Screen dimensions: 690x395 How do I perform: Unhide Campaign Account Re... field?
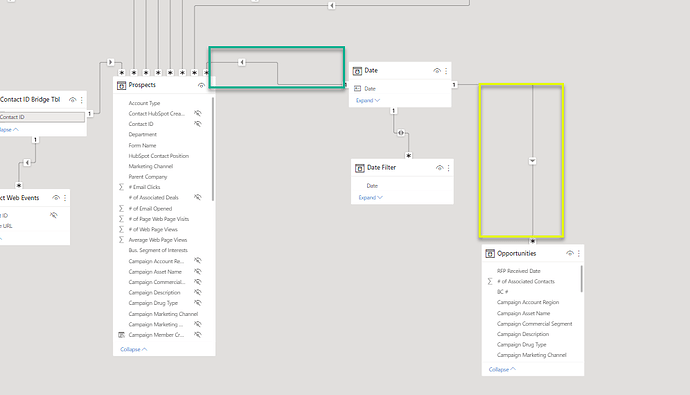198,261
